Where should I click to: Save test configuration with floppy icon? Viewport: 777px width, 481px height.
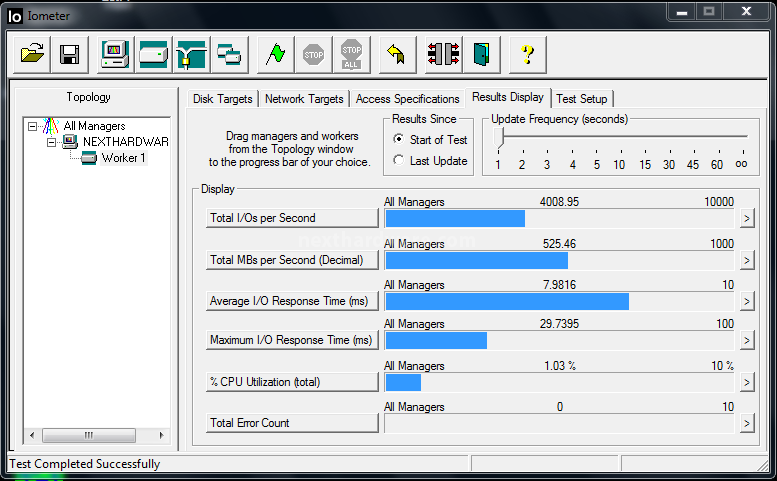(69, 54)
